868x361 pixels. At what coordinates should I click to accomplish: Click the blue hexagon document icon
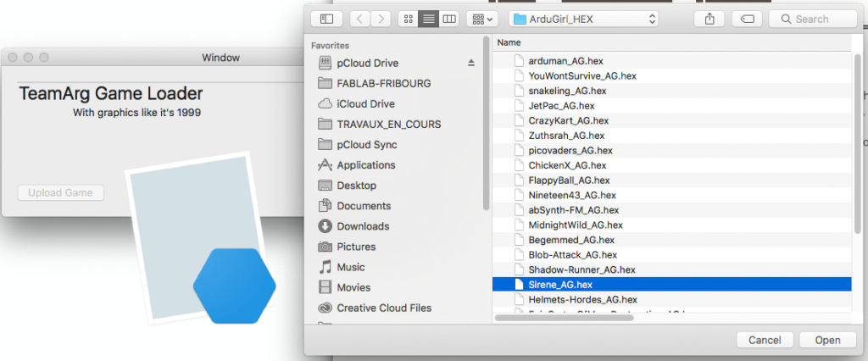click(235, 286)
